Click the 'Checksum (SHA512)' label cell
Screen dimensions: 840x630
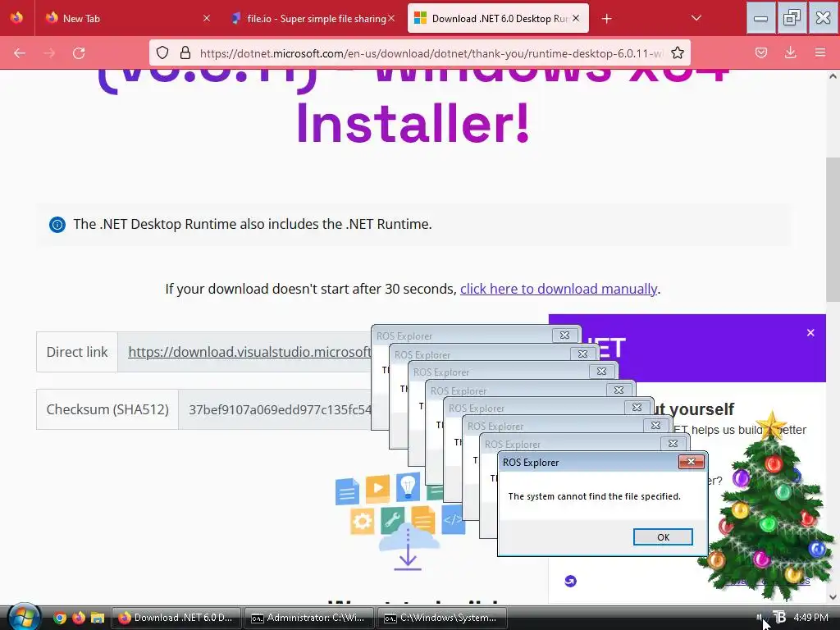pos(107,410)
